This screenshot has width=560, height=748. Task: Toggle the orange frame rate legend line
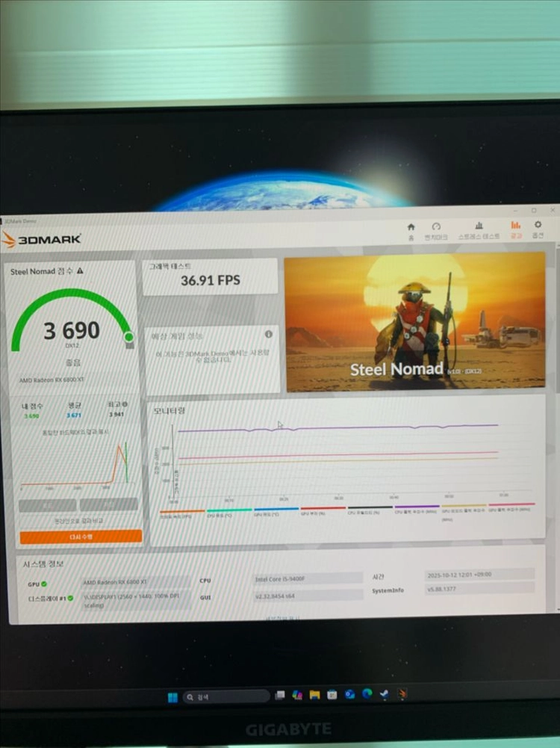click(182, 511)
